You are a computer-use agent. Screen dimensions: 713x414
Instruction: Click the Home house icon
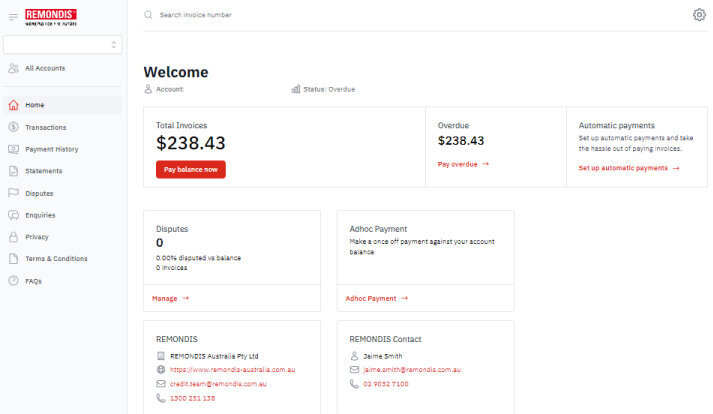pos(14,105)
